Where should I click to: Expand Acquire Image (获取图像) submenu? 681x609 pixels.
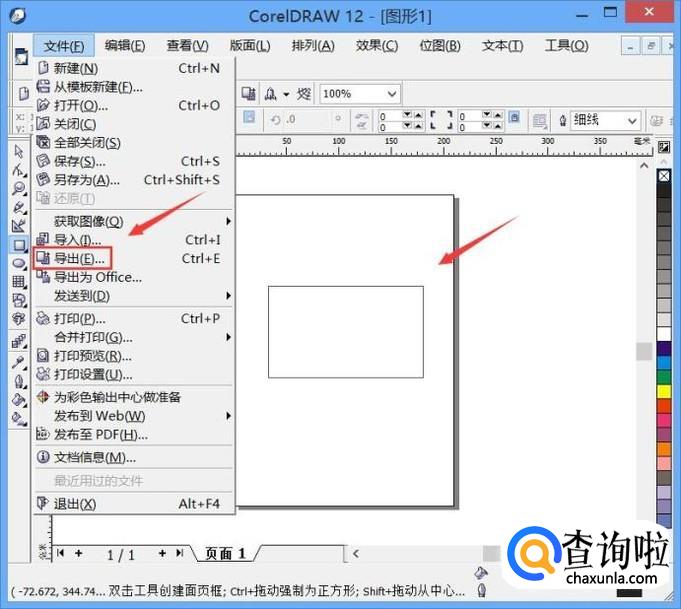135,222
